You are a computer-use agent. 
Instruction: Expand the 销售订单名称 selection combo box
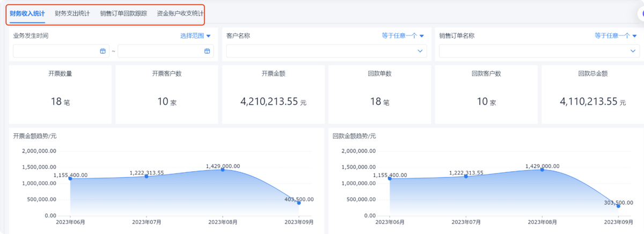(x=539, y=51)
